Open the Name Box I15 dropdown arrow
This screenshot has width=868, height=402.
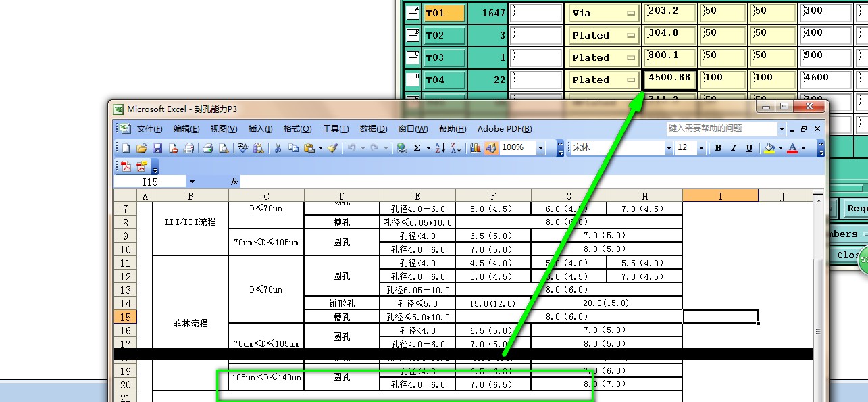point(192,182)
